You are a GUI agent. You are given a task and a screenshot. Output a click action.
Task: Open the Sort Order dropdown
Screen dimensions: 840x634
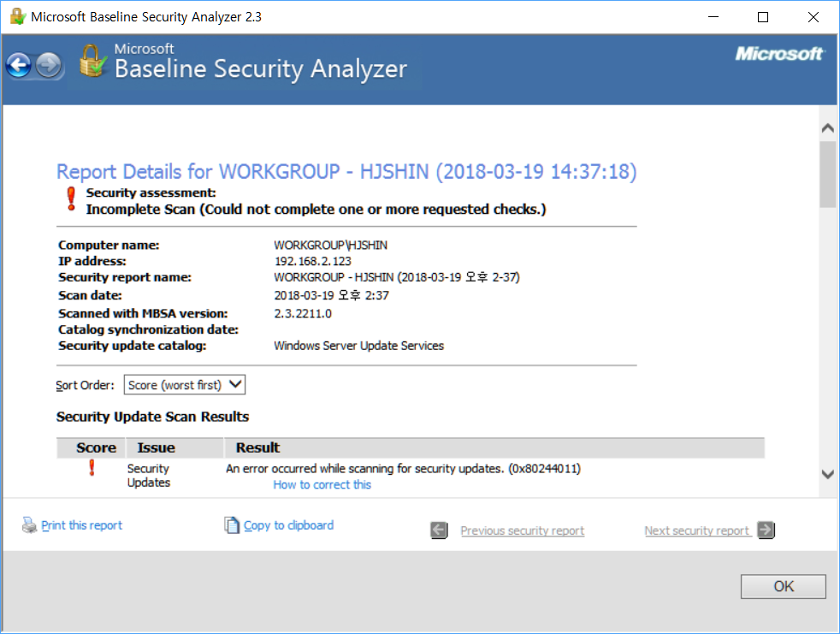tap(184, 385)
